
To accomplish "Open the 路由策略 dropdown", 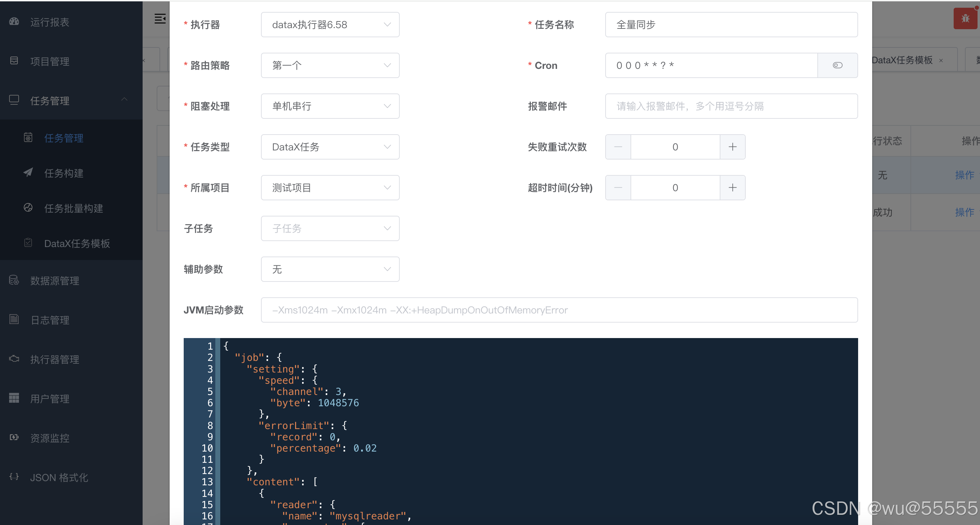I will pyautogui.click(x=330, y=65).
